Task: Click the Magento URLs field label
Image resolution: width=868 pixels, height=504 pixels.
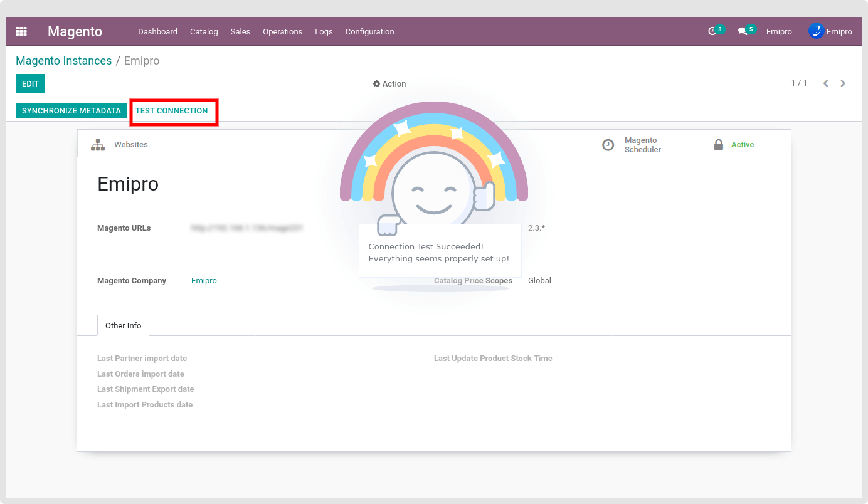Action: 124,228
